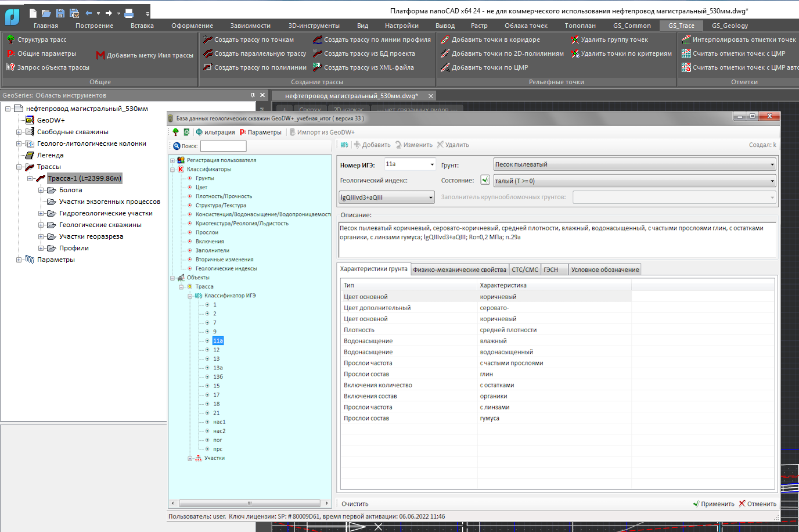Open the Номер ИГЭ dropdown
Screen dimensions: 799x532
tap(432, 164)
